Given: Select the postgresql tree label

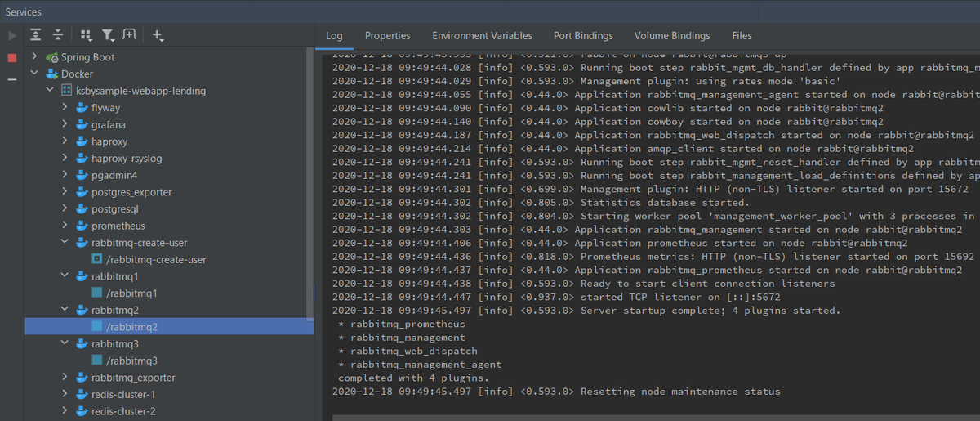Looking at the screenshot, I should pyautogui.click(x=115, y=208).
